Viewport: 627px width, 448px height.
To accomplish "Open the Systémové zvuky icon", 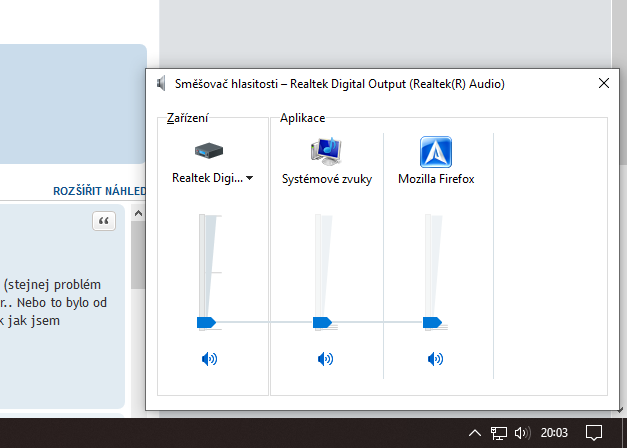I will (326, 151).
